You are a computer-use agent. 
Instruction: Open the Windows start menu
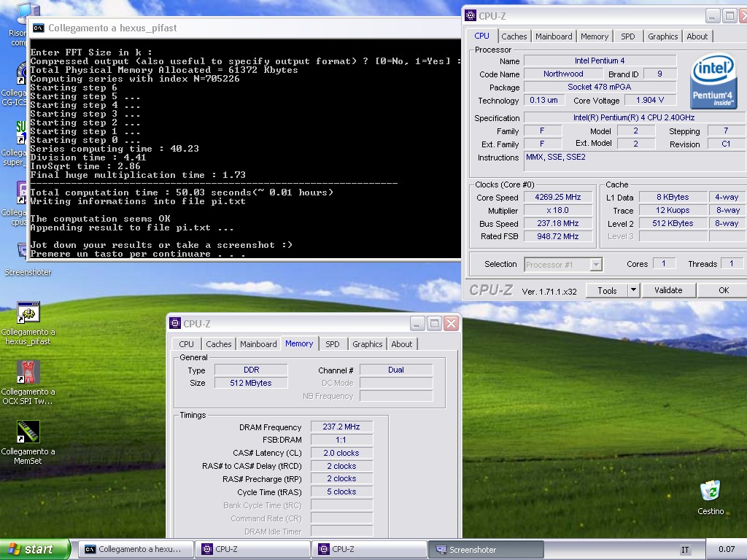tap(34, 549)
